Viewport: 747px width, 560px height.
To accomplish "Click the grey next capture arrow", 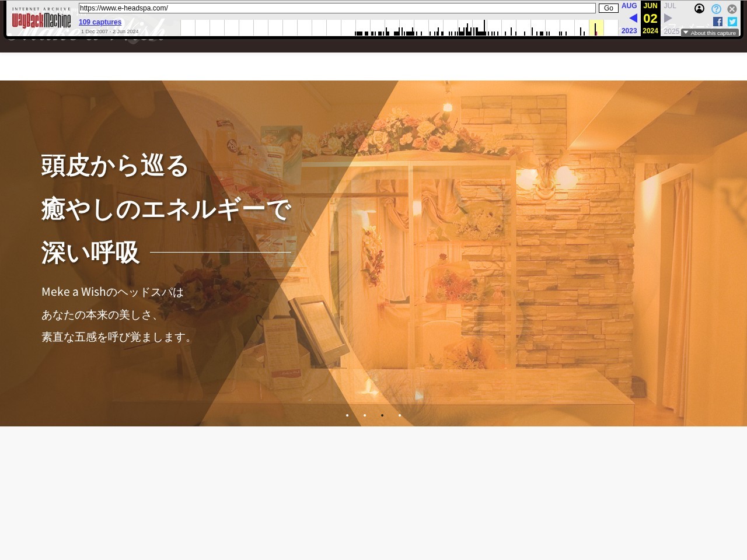I will (x=668, y=18).
